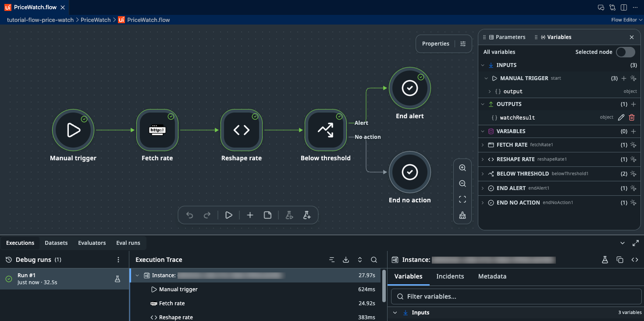Click locate icon on MANUAL TRIGGER row

click(633, 78)
